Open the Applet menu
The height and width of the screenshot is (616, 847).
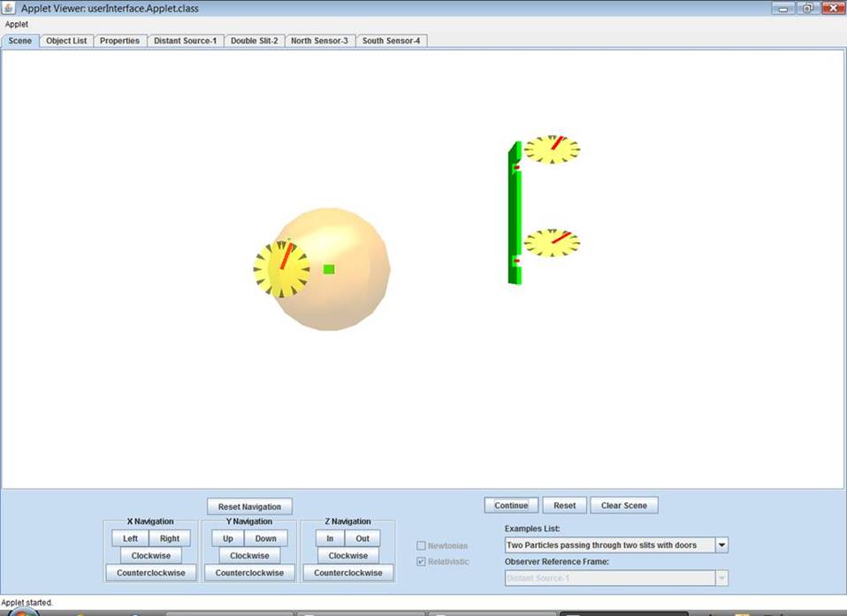click(x=17, y=25)
